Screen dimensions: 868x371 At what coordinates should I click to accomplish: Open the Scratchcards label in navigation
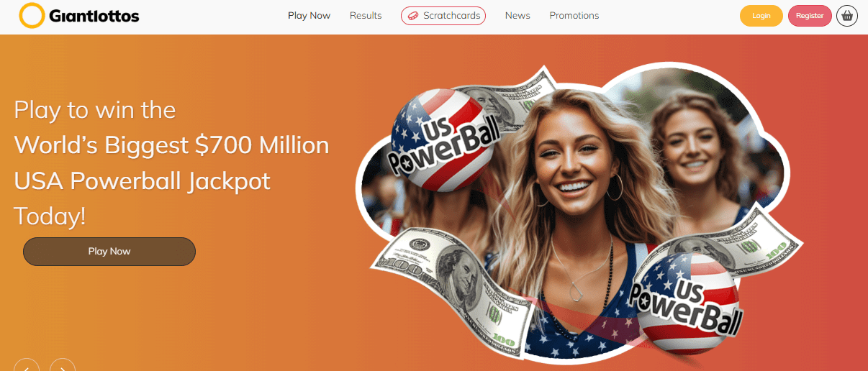click(452, 16)
